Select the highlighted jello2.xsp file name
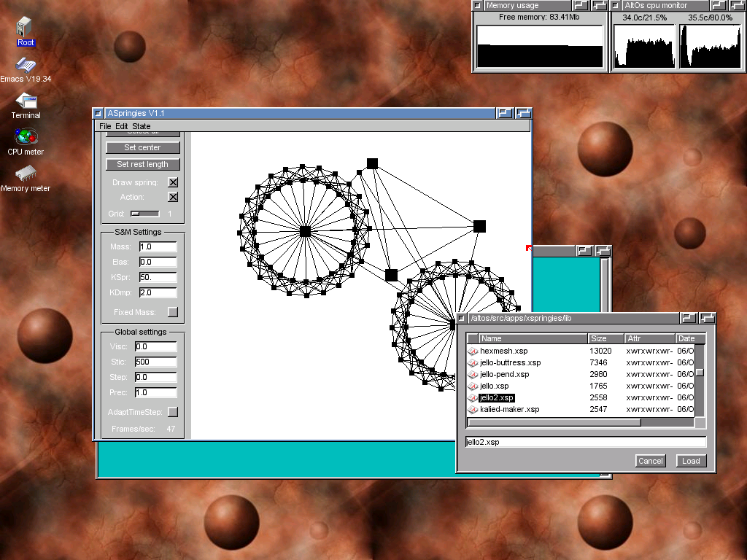The width and height of the screenshot is (747, 560). tap(496, 397)
